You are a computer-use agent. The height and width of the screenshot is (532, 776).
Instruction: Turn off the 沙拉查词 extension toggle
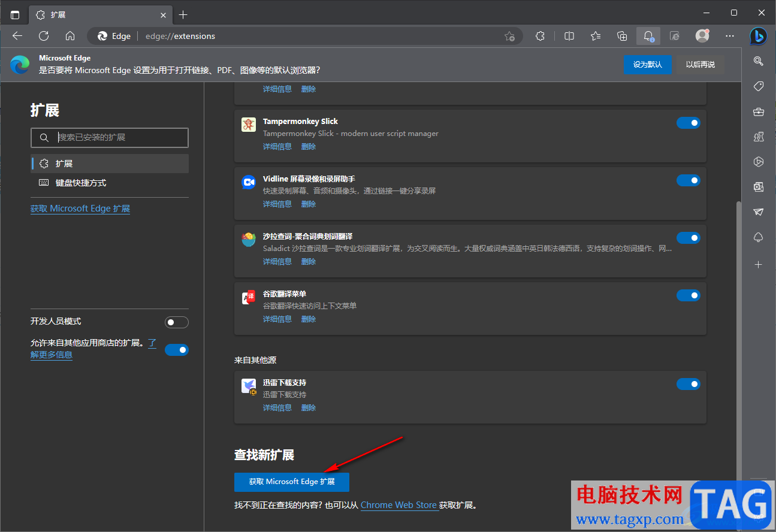point(689,238)
